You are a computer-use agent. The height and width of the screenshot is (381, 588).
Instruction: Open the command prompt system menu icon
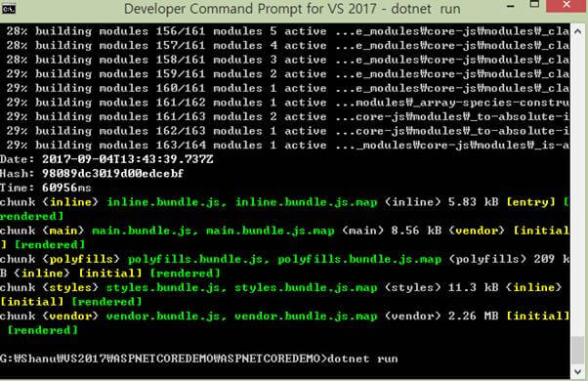click(8, 9)
